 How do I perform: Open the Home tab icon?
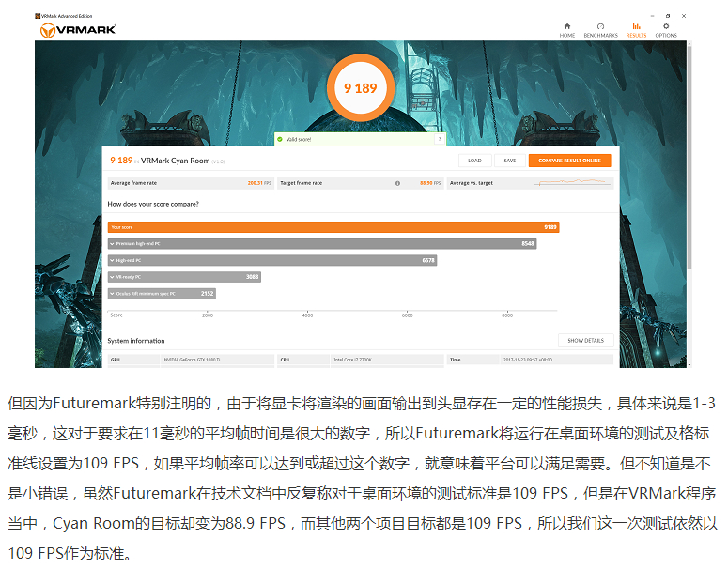point(566,26)
